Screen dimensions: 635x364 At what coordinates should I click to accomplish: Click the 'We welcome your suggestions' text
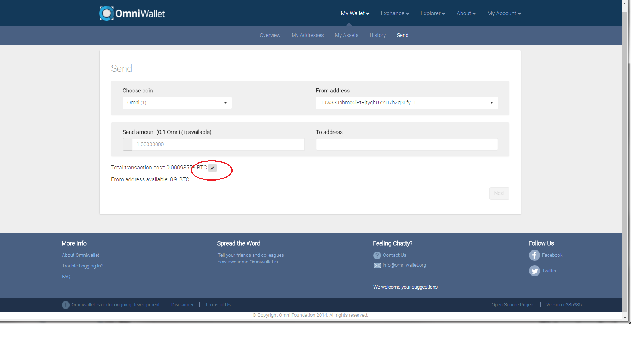405,287
